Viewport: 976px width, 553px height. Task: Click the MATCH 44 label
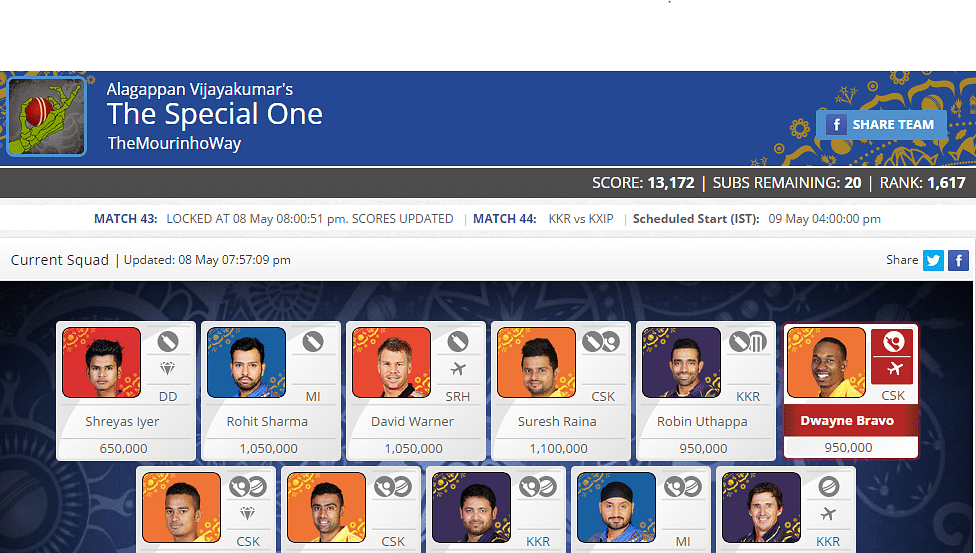pos(505,219)
